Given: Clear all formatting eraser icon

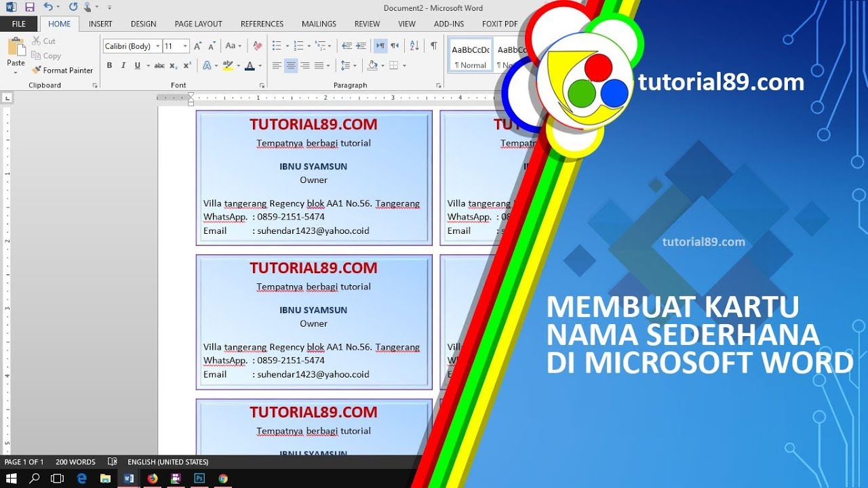Looking at the screenshot, I should point(257,46).
